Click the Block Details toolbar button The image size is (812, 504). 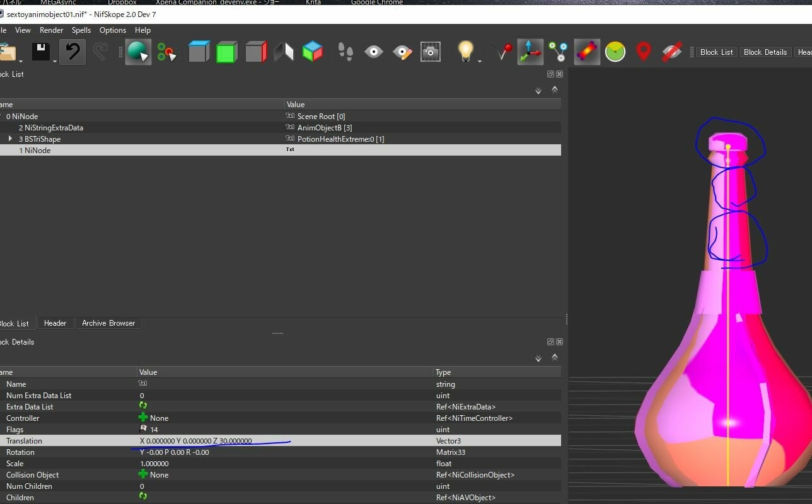pyautogui.click(x=765, y=52)
